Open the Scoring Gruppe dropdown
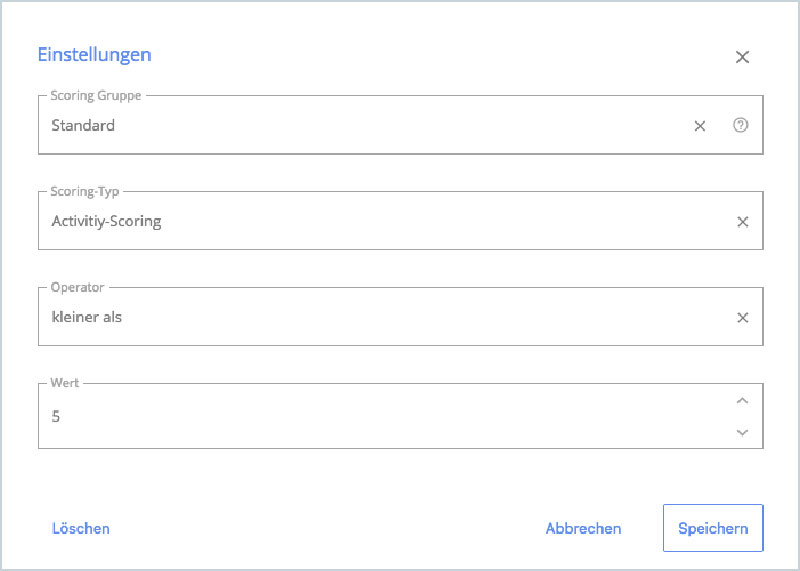800x571 pixels. (x=363, y=125)
